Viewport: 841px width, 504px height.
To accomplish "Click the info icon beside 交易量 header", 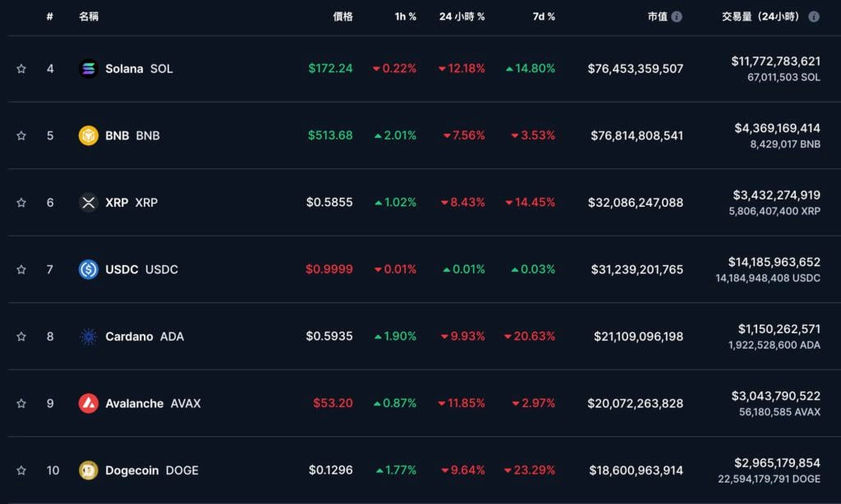I will (x=814, y=16).
